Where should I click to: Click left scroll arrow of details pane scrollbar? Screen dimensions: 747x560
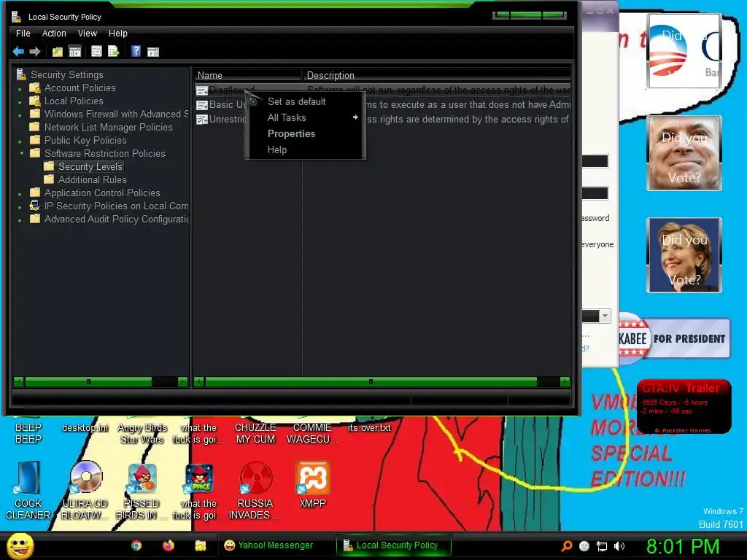coord(199,382)
